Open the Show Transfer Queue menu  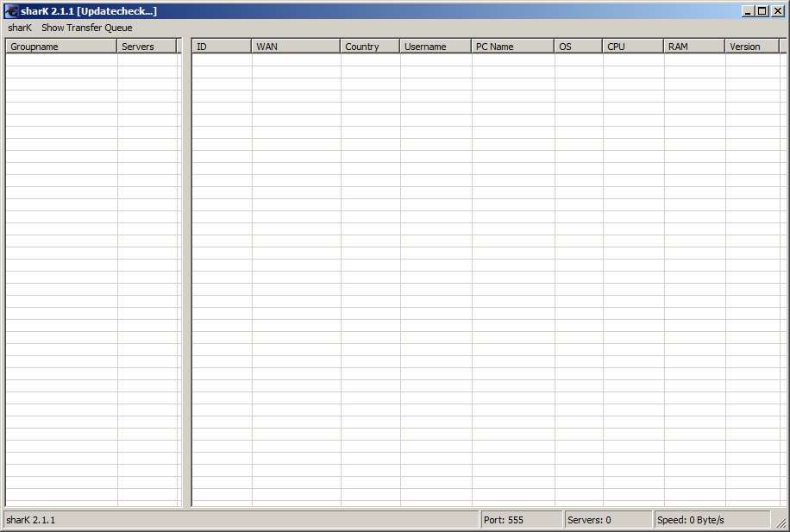[x=87, y=28]
